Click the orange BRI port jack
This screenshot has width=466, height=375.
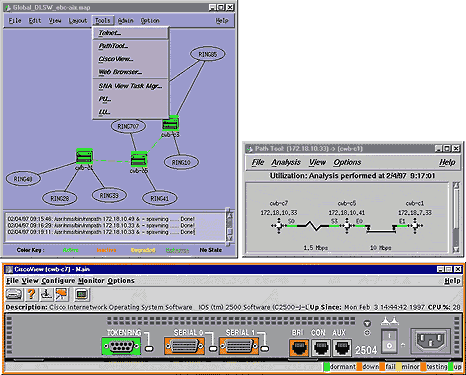tap(299, 348)
